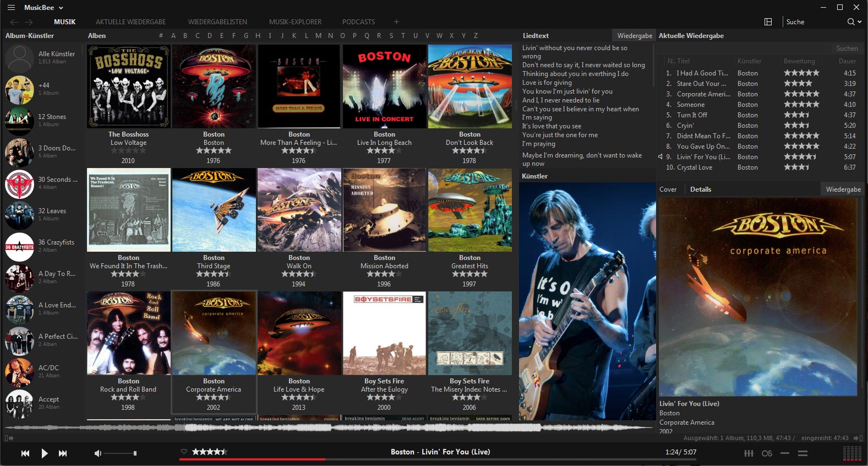Switch to the MUSIK-EXPLORER tab
This screenshot has width=868, height=466.
point(295,22)
